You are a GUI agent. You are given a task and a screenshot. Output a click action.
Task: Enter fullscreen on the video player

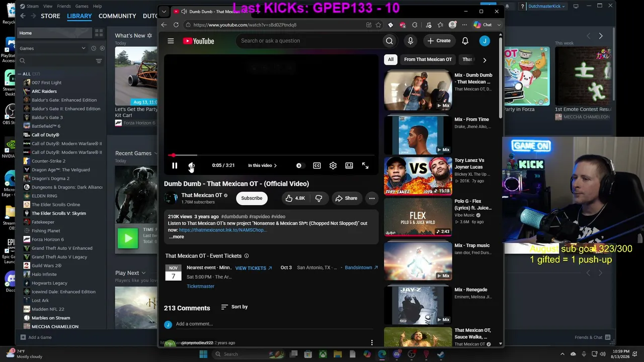(x=365, y=165)
